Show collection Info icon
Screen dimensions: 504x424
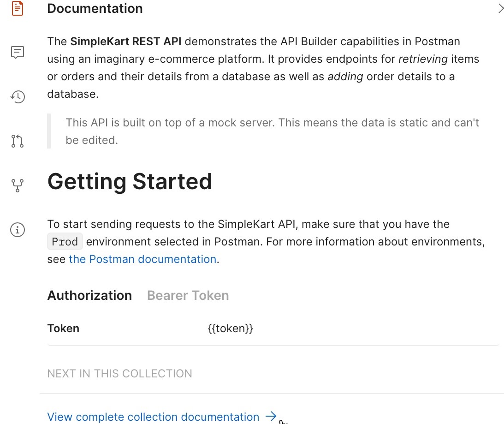click(18, 230)
